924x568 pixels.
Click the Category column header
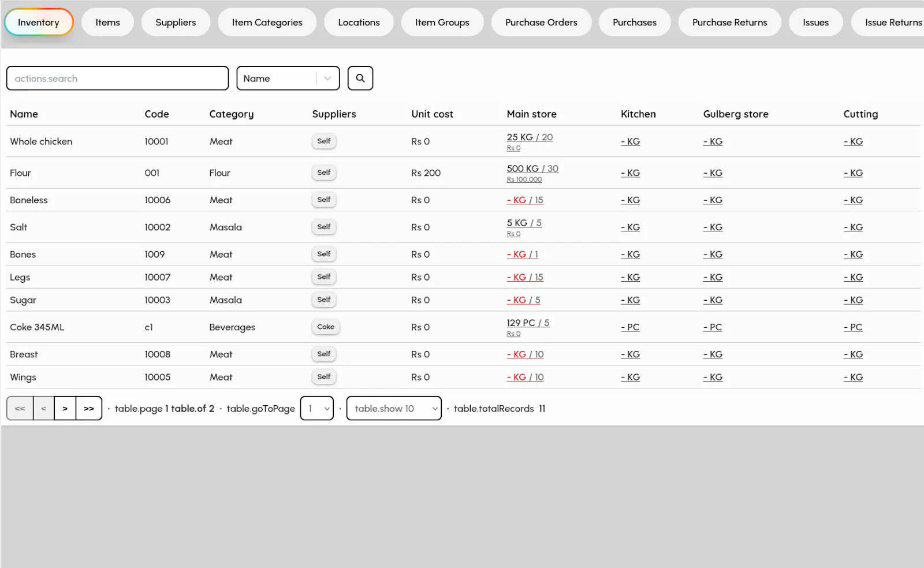(x=231, y=114)
